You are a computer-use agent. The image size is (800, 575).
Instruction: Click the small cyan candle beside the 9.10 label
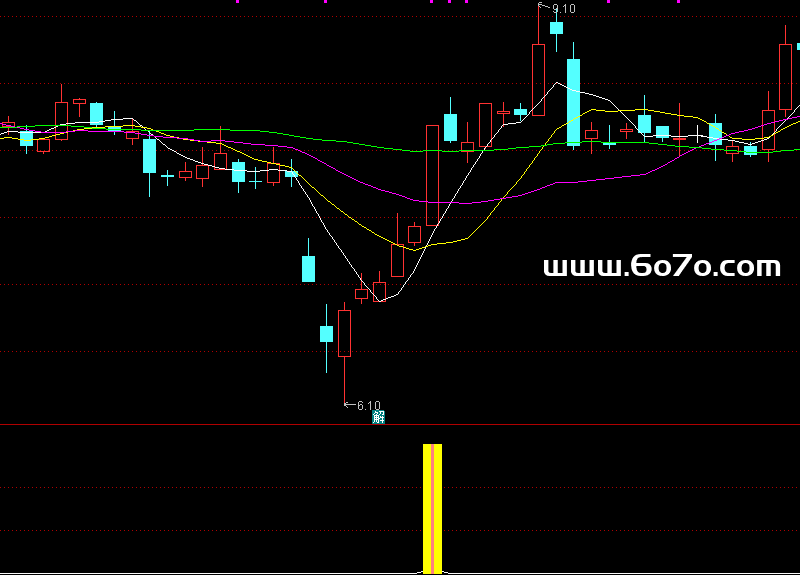556,28
